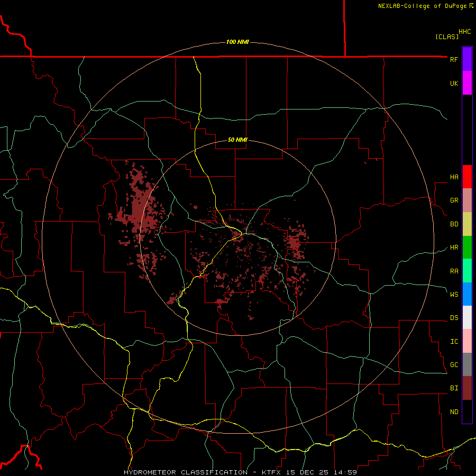The height and width of the screenshot is (476, 476).
Task: Click the GR legend label
Action: (454, 200)
